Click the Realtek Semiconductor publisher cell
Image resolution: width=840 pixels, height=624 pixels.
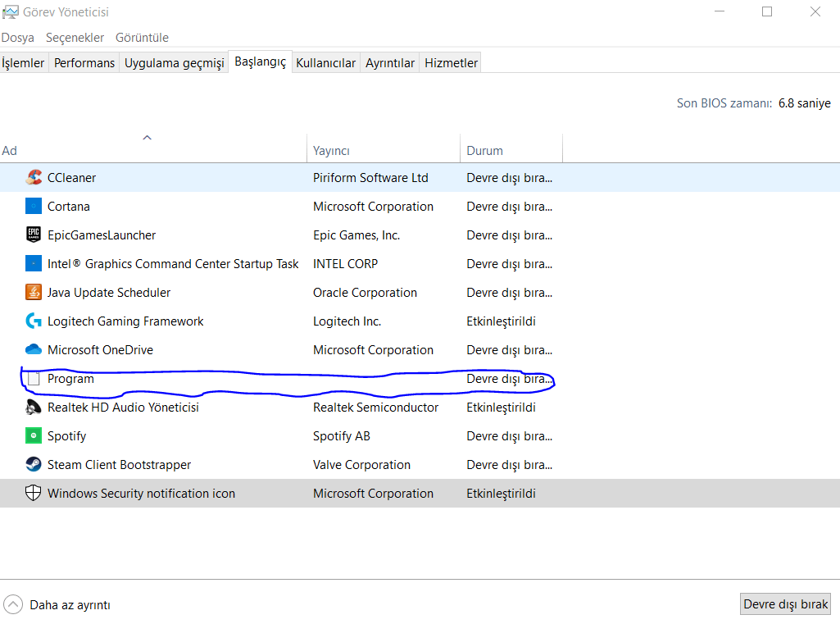[375, 407]
